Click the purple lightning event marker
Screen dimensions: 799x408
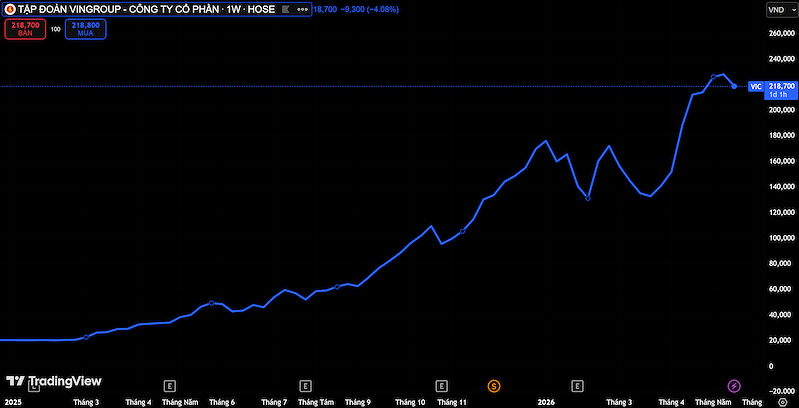point(734,386)
